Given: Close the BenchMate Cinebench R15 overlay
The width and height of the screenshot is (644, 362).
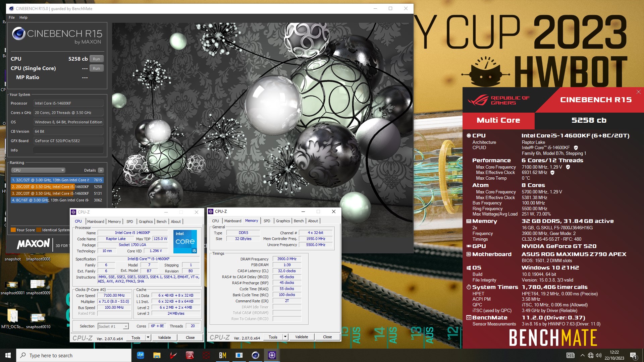Looking at the screenshot, I should (x=638, y=92).
